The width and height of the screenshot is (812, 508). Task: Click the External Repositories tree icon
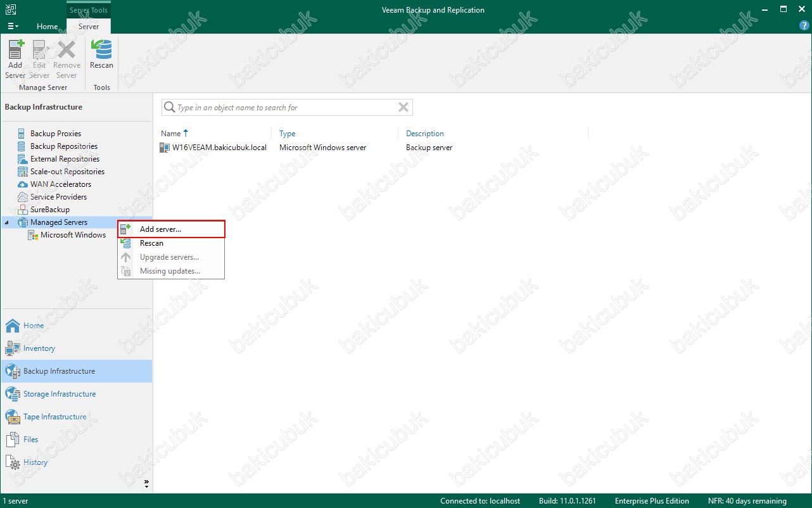click(x=23, y=159)
